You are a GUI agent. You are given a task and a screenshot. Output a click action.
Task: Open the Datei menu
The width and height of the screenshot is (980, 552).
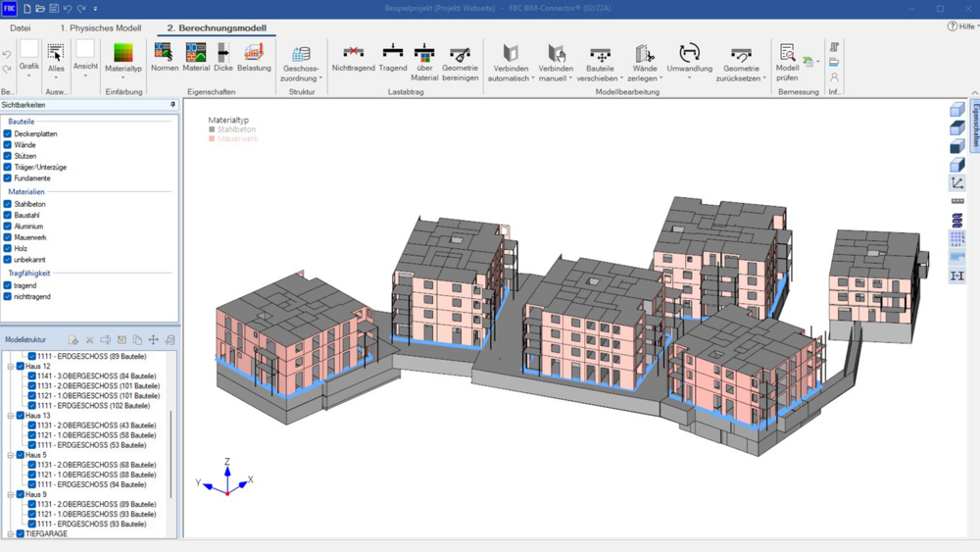pyautogui.click(x=21, y=28)
